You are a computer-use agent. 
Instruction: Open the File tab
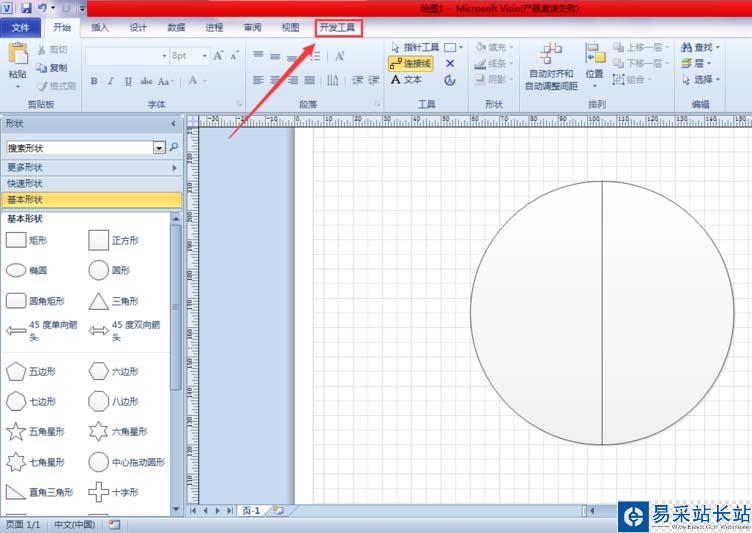pyautogui.click(x=21, y=27)
